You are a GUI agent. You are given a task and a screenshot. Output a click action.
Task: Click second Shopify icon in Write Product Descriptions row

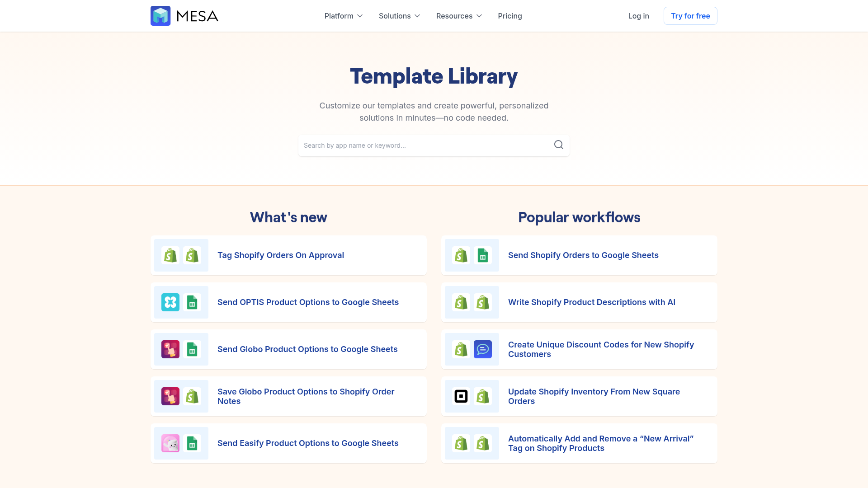483,302
